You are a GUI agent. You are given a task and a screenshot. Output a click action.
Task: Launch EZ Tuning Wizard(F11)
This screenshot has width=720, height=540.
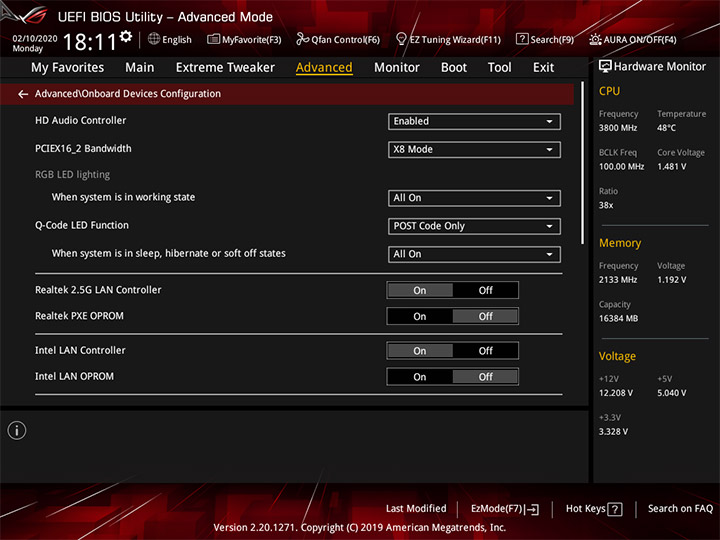click(448, 40)
